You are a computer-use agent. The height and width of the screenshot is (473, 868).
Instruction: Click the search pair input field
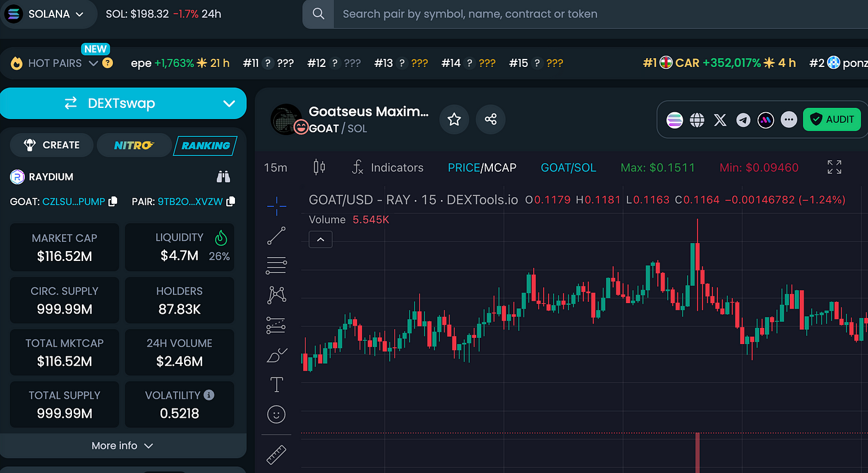tap(600, 14)
